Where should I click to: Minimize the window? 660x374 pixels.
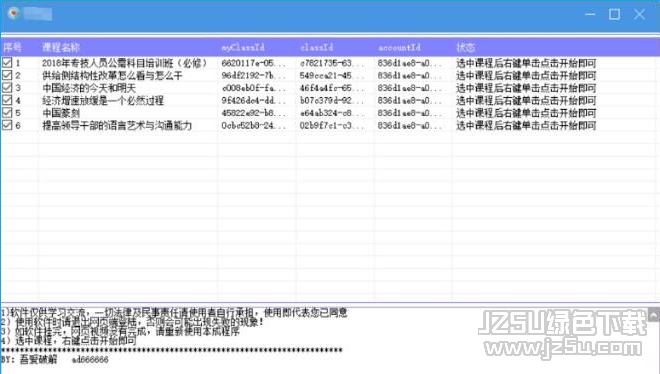[590, 14]
